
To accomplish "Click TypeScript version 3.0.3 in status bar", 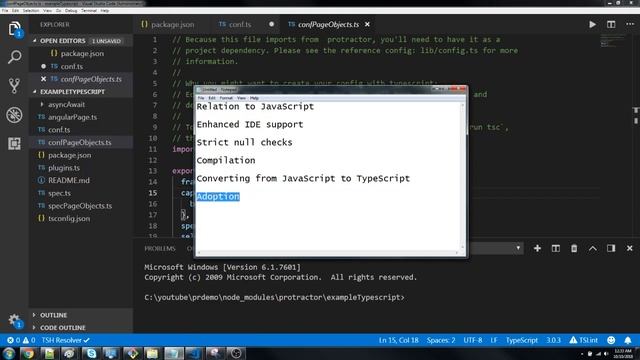I will click(553, 340).
